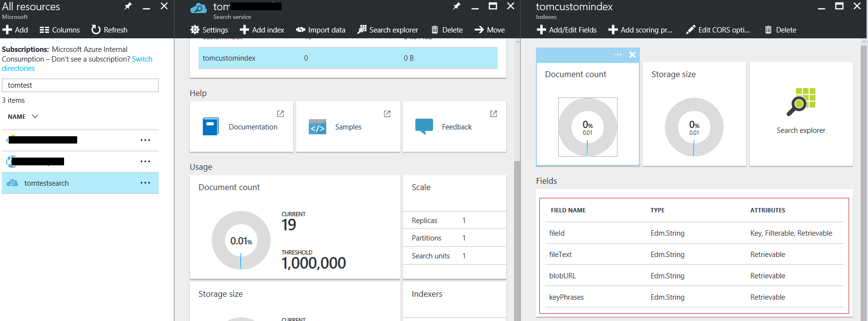Delete the search service via toolbar
868x321 pixels.
[x=447, y=30]
